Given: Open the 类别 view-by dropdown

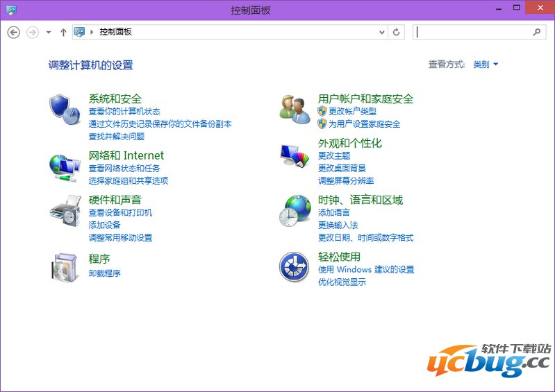Looking at the screenshot, I should click(486, 65).
